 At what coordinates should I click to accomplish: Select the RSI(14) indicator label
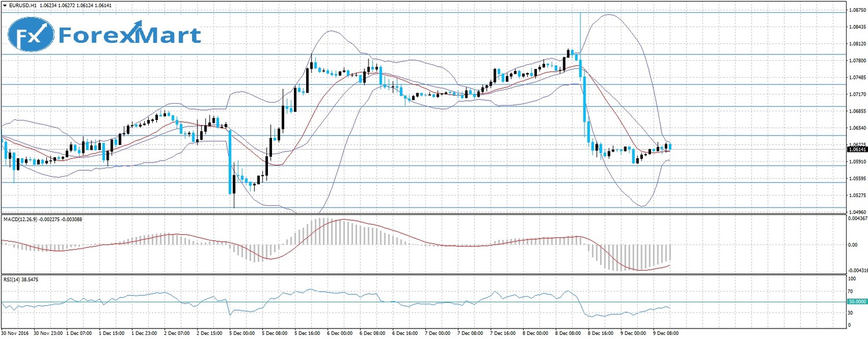(14, 279)
